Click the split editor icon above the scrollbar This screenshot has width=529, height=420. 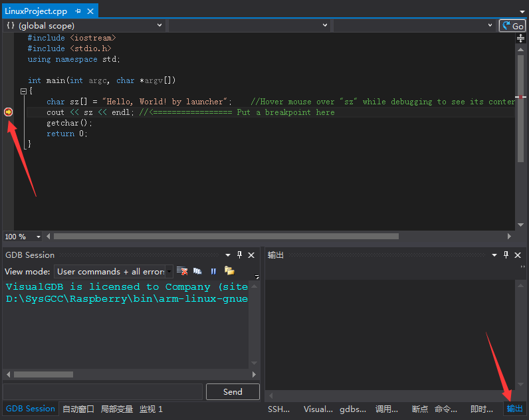(520, 39)
